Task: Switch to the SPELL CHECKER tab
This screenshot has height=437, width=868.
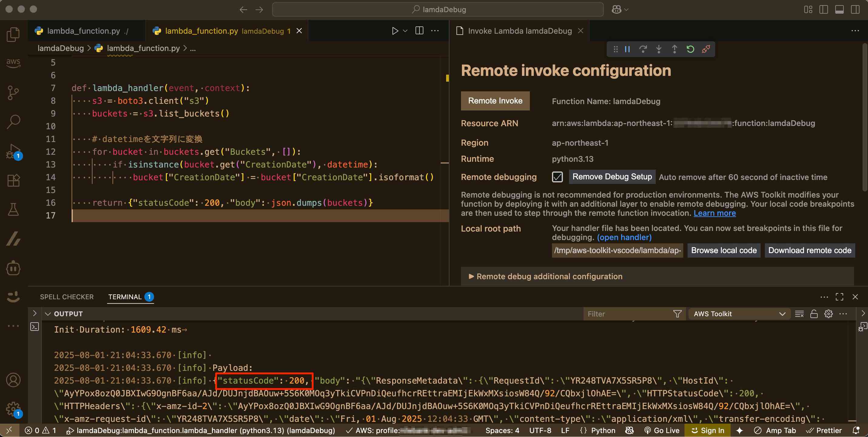Action: 67,297
